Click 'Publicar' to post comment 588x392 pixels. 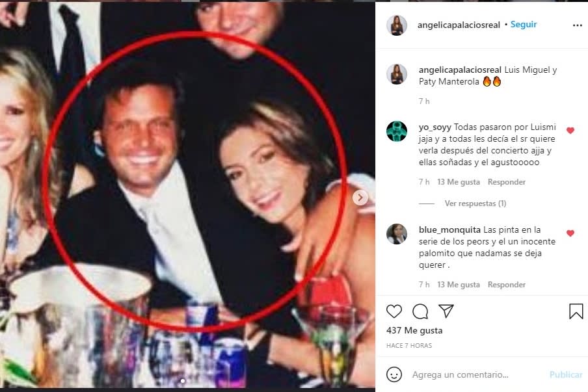click(x=566, y=374)
